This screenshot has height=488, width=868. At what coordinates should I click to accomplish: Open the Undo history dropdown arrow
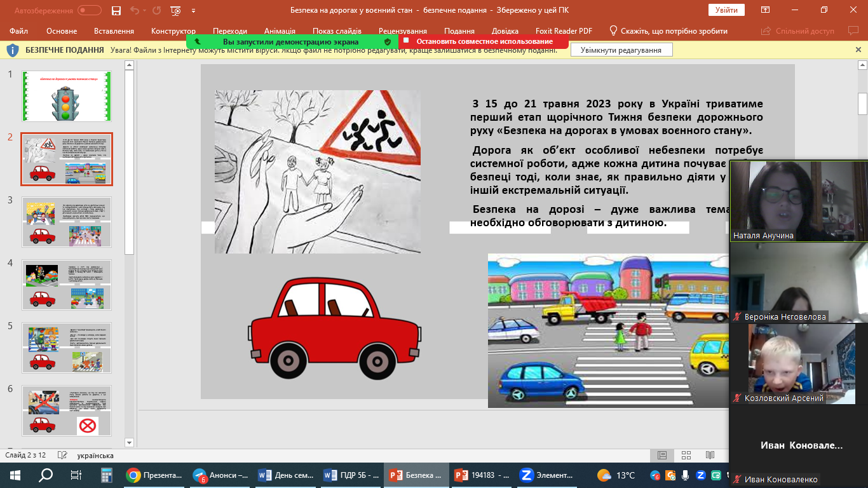[x=144, y=10]
